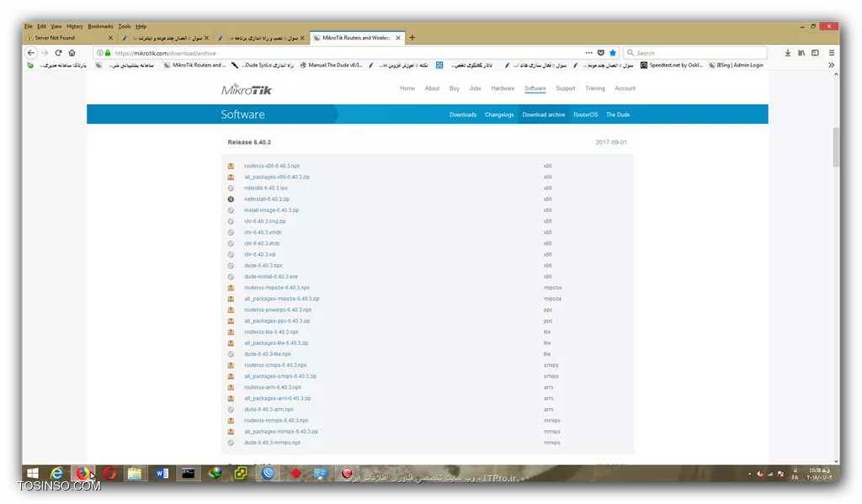Click the MikroTik logo
The width and height of the screenshot is (862, 504).
[247, 89]
